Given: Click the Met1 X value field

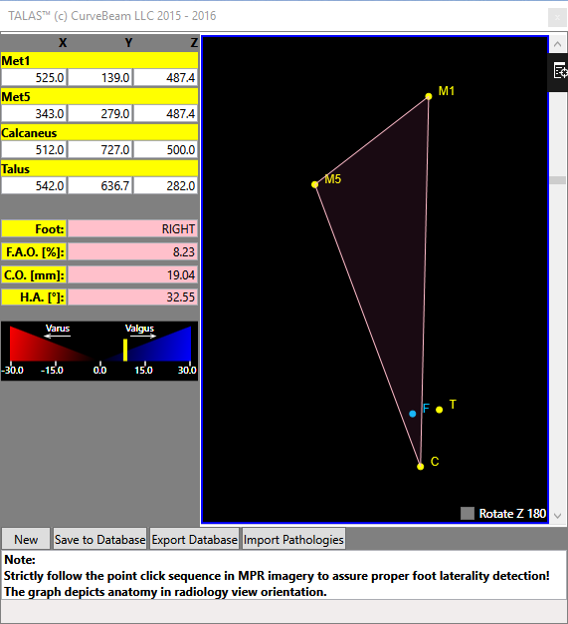Looking at the screenshot, I should point(34,77).
